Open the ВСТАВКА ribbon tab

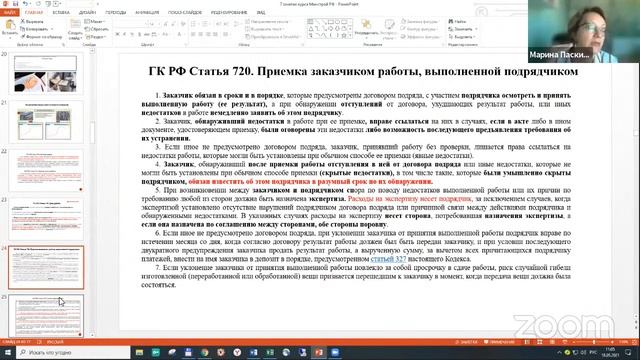pyautogui.click(x=61, y=12)
